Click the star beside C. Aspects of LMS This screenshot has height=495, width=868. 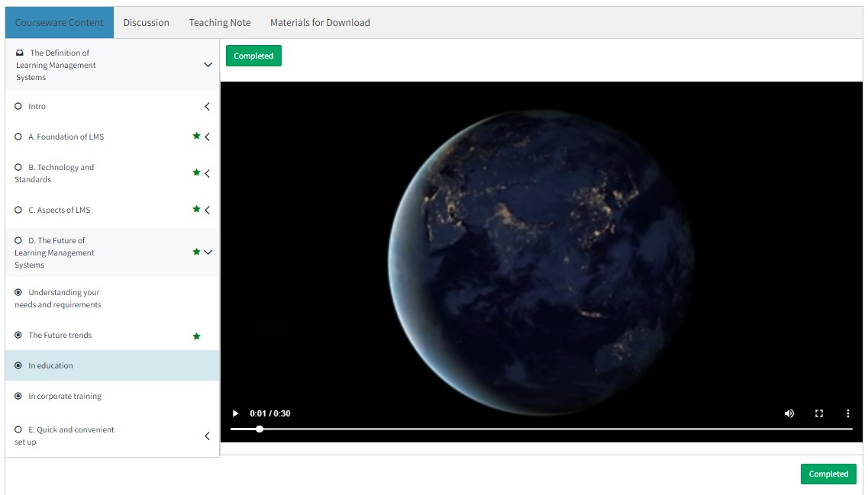(x=196, y=210)
